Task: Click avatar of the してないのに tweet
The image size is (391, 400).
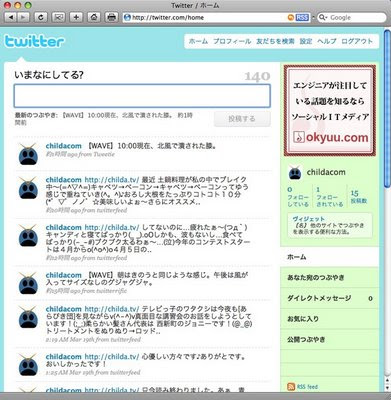Action: click(x=28, y=235)
